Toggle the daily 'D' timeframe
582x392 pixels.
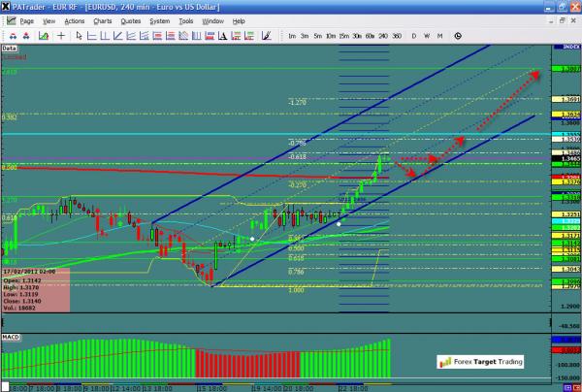click(x=413, y=36)
